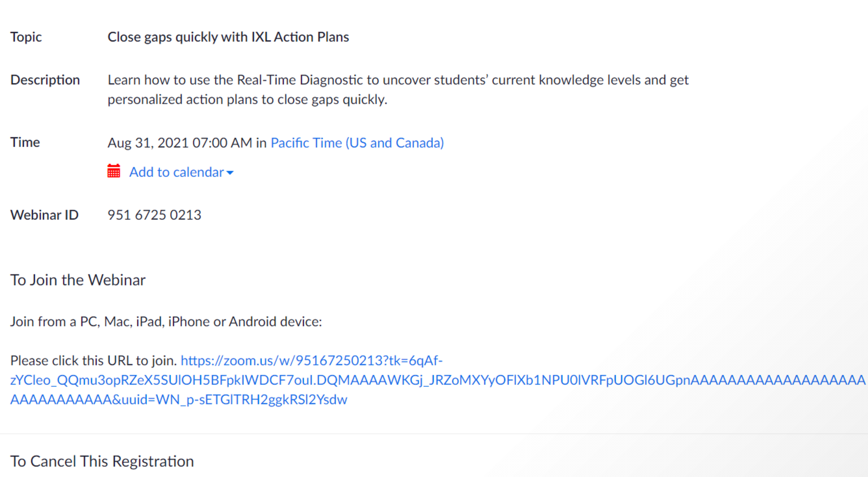Click the Time label
868x477 pixels.
tap(25, 142)
